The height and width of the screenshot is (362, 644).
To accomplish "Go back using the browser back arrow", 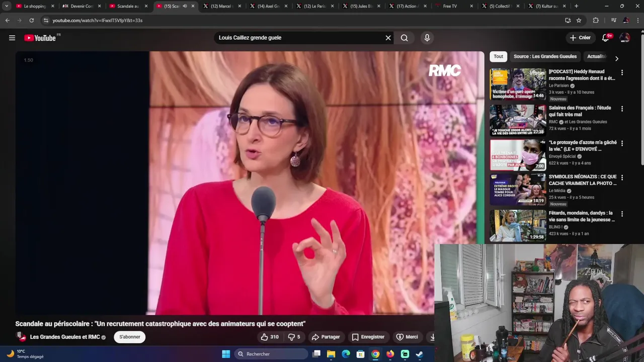I will (7, 21).
